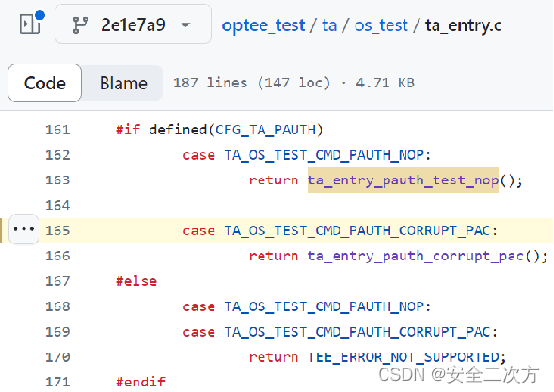
Task: Click TA_OS_TEST_CMD_PAUTH_NOP on line 168
Action: [324, 306]
